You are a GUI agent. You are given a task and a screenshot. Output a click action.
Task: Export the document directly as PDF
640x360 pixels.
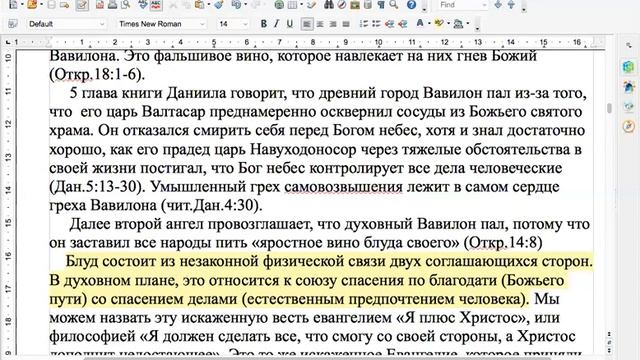point(100,4)
